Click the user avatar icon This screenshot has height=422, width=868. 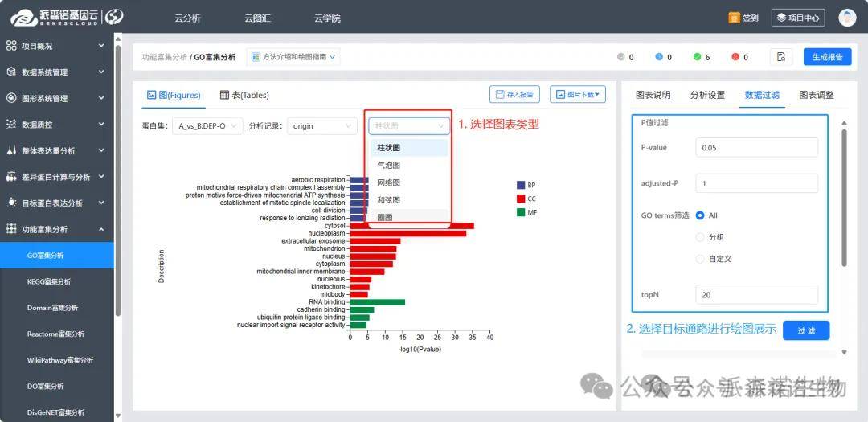pos(847,18)
